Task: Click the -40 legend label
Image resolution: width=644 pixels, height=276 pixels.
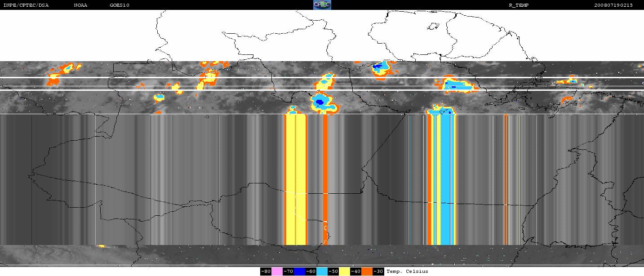Action: (355, 272)
